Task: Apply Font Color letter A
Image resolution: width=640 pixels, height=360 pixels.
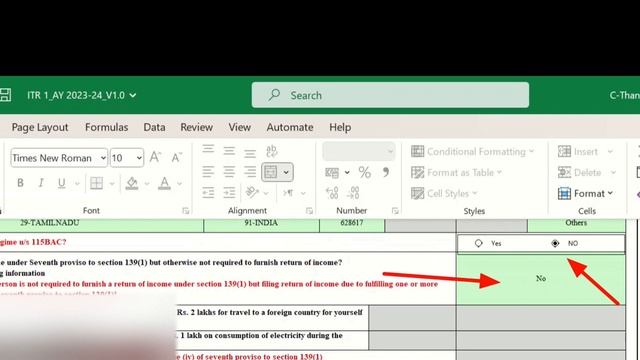Action: [x=164, y=183]
